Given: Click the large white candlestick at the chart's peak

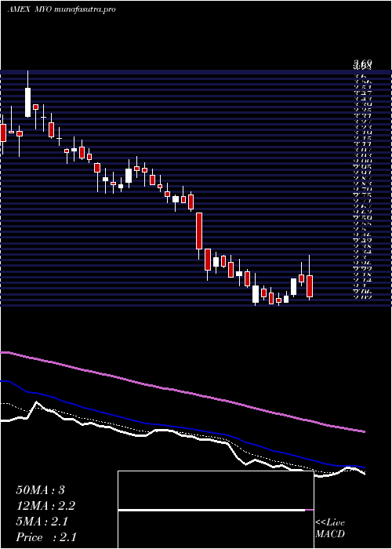Looking at the screenshot, I should 27,102.
